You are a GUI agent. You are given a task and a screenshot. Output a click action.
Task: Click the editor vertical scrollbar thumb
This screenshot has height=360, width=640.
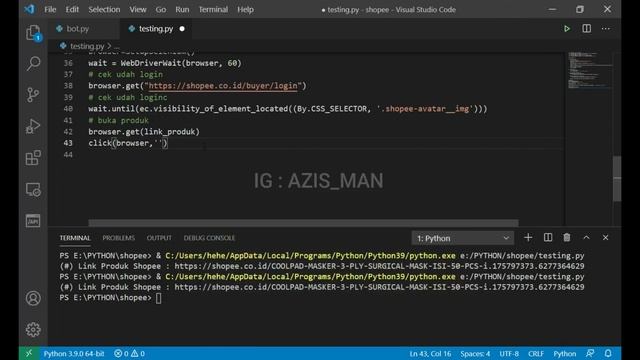pyautogui.click(x=617, y=178)
